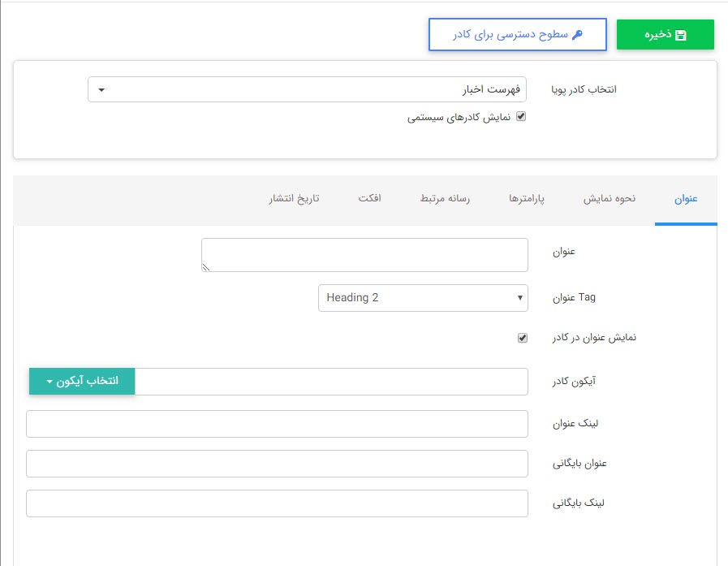This screenshot has height=566, width=728.
Task: Click the dropdown arrow beside انتخاب کادر پویا
Action: 101,89
